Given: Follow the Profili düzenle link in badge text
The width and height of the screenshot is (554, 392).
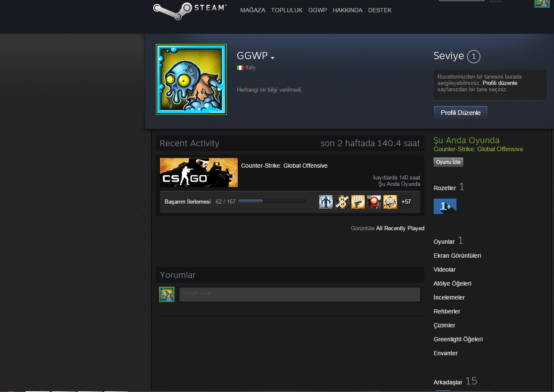Looking at the screenshot, I should pyautogui.click(x=500, y=83).
